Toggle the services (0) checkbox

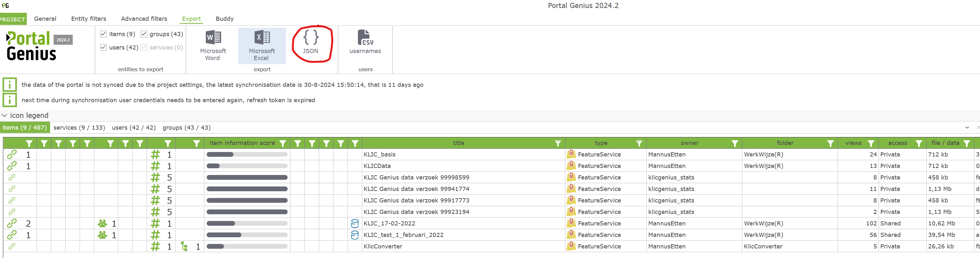pyautogui.click(x=144, y=47)
